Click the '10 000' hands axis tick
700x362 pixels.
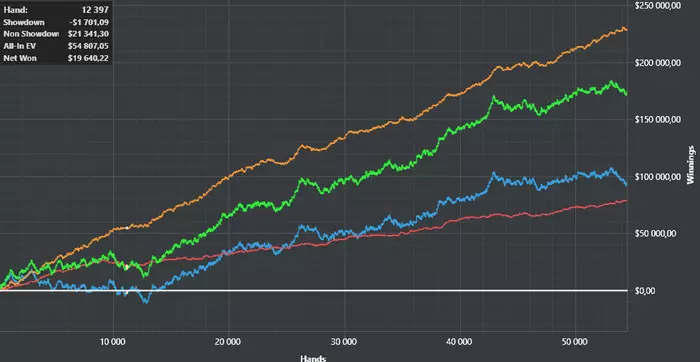tap(113, 341)
